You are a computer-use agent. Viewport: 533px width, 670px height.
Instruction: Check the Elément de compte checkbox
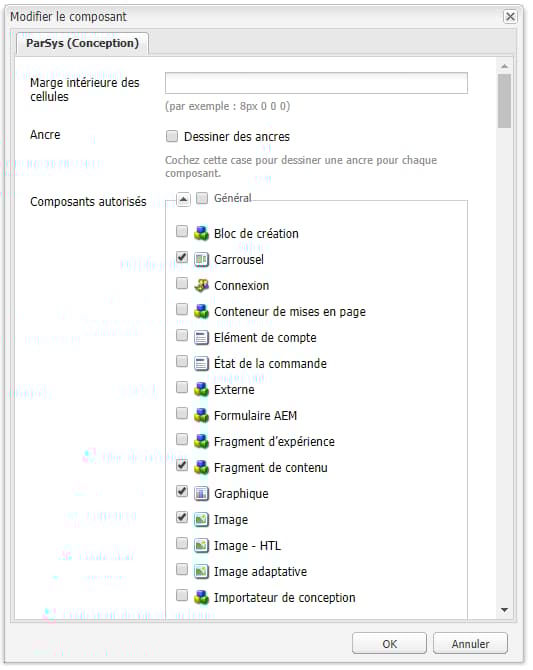pos(182,335)
